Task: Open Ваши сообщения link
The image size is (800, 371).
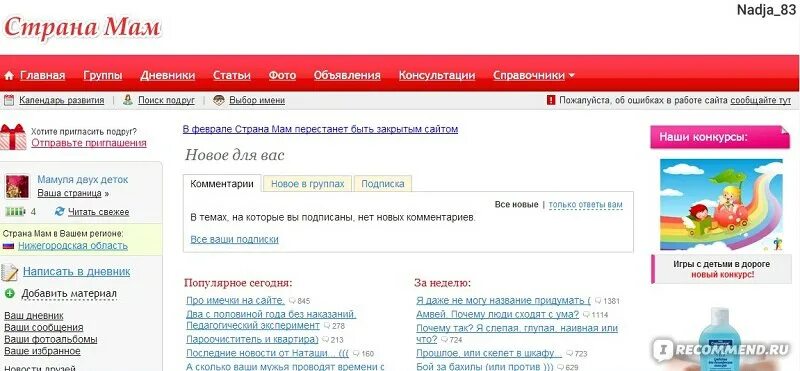Action: pyautogui.click(x=43, y=328)
